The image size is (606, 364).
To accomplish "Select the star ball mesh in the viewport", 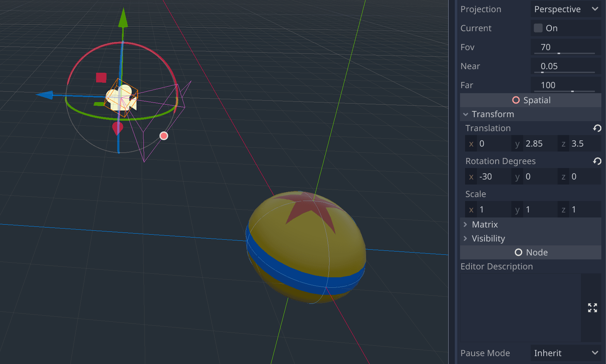I will [x=306, y=247].
